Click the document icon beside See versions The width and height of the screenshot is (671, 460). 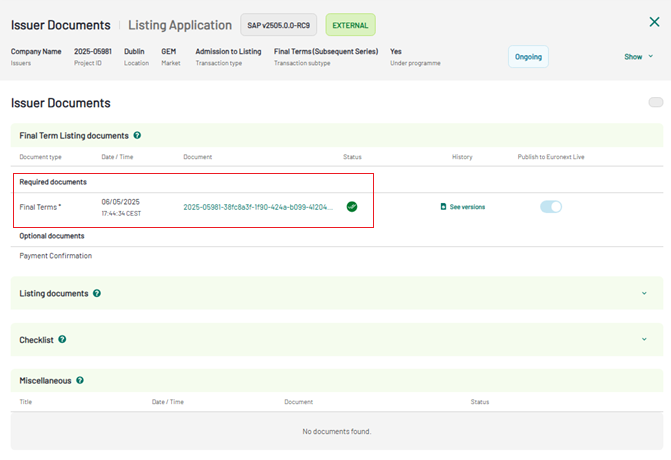443,207
